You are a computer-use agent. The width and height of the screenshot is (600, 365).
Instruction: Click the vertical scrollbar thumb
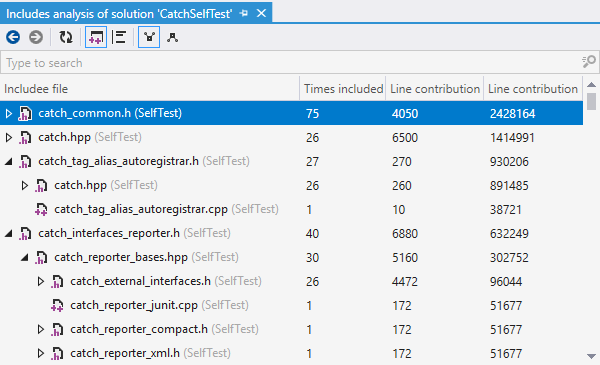(x=592, y=101)
